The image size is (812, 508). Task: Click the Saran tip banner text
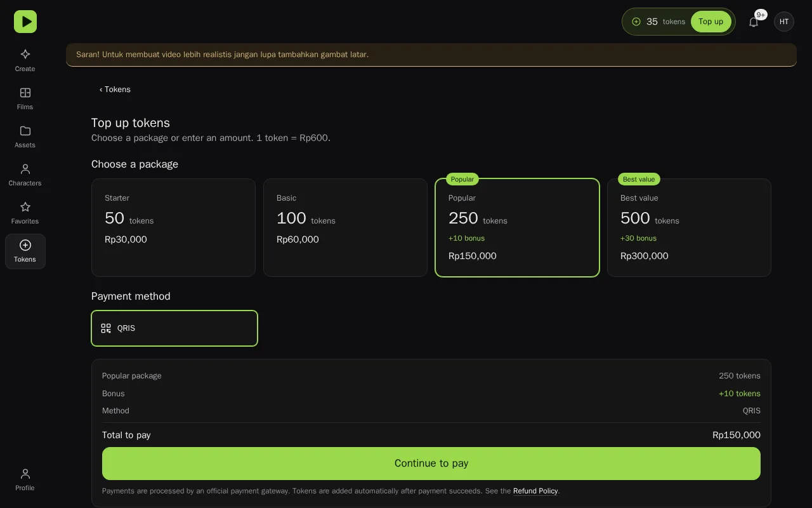click(222, 55)
